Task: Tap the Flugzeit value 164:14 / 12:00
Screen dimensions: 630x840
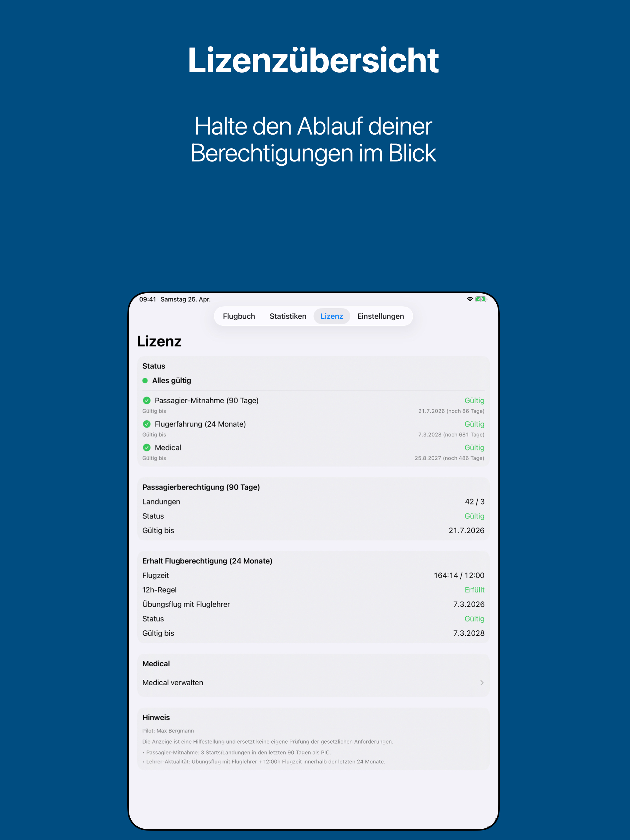Action: click(x=459, y=575)
